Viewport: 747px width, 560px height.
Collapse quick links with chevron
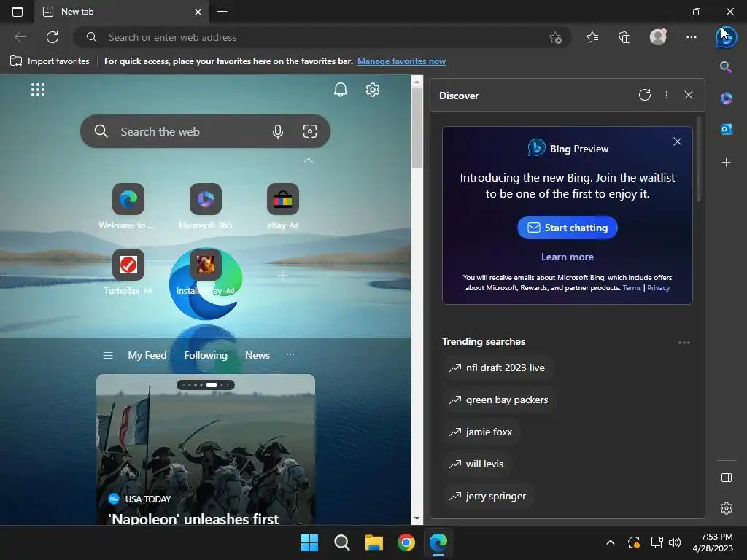click(309, 160)
